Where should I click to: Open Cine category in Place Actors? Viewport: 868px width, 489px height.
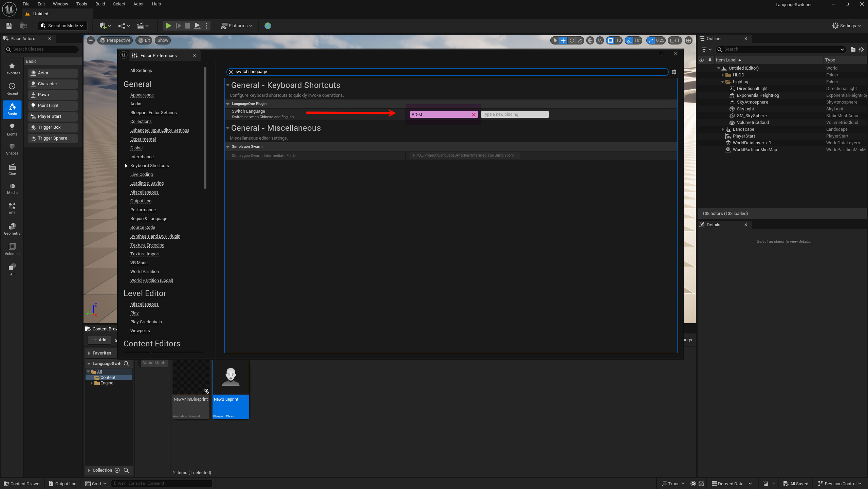click(12, 169)
